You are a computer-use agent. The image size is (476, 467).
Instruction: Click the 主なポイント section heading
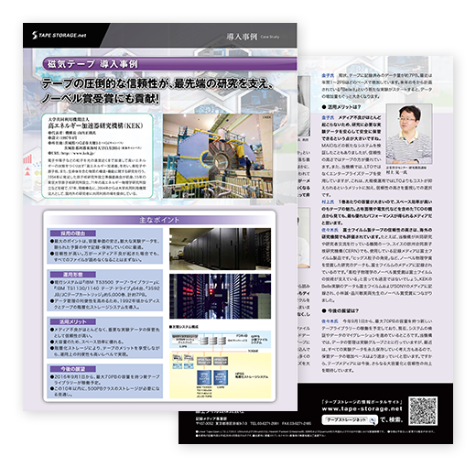point(159,220)
